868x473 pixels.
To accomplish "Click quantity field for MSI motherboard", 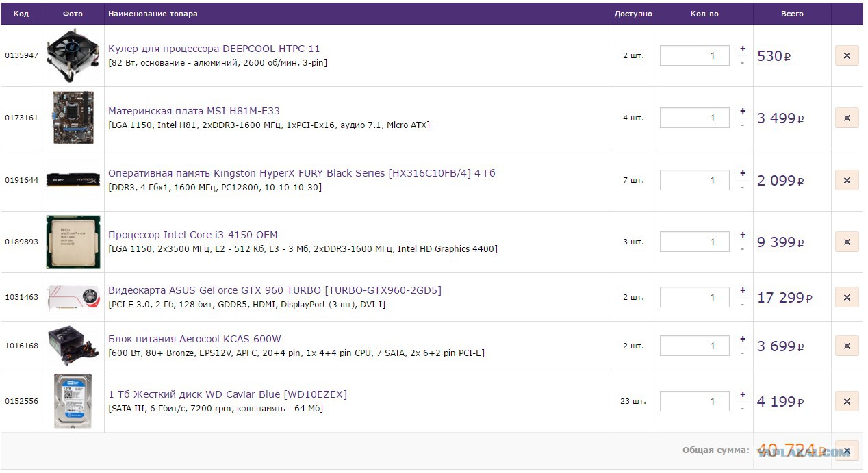I will [694, 118].
